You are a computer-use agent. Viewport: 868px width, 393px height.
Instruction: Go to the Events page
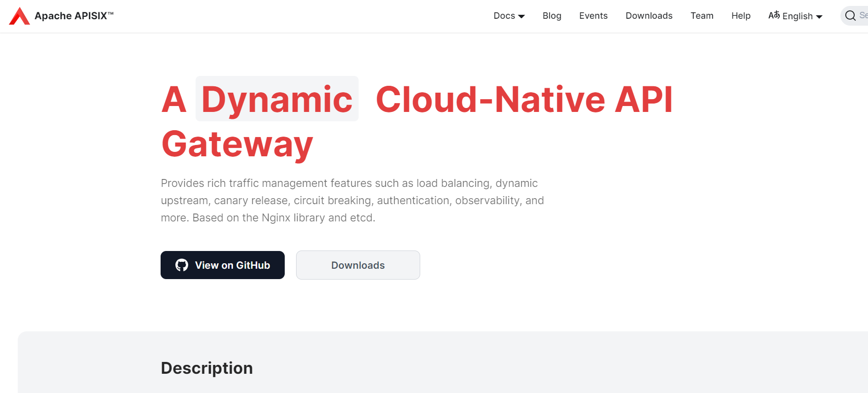(593, 16)
